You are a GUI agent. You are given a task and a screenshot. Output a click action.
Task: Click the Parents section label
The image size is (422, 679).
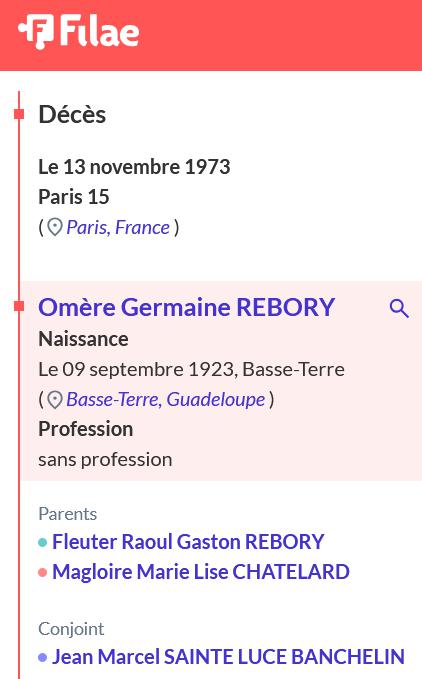pyautogui.click(x=68, y=514)
